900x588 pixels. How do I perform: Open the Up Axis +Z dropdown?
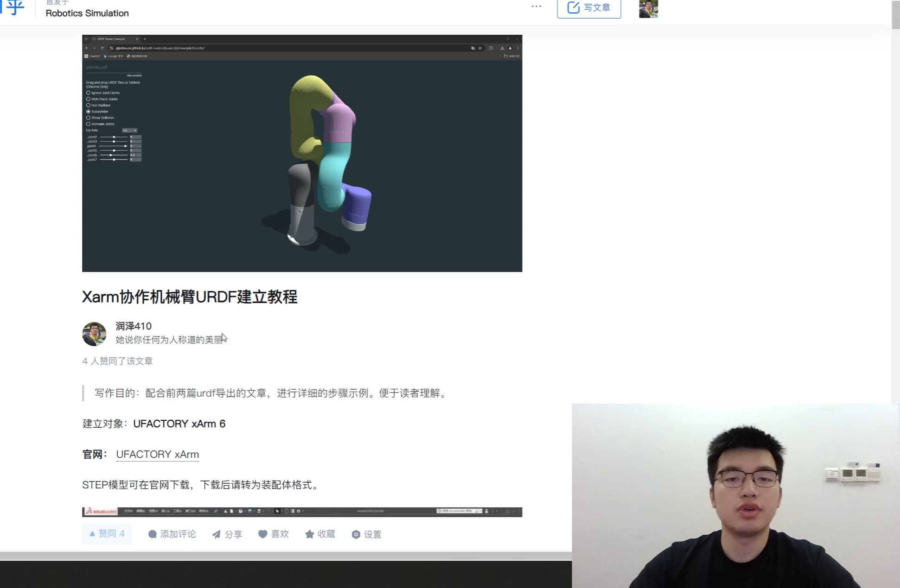coord(129,130)
